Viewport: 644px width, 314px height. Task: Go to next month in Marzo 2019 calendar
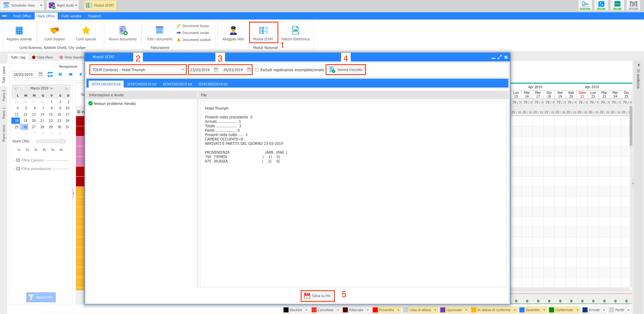(66, 89)
